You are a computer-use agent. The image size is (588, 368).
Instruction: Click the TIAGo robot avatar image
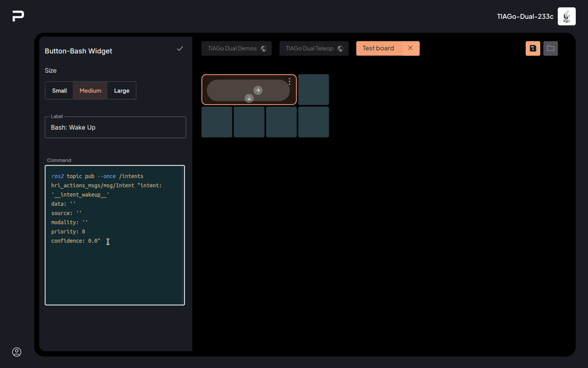click(x=566, y=16)
